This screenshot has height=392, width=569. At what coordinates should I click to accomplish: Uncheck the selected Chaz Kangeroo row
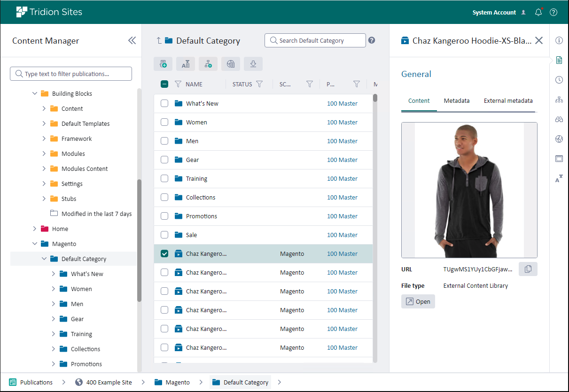(164, 254)
